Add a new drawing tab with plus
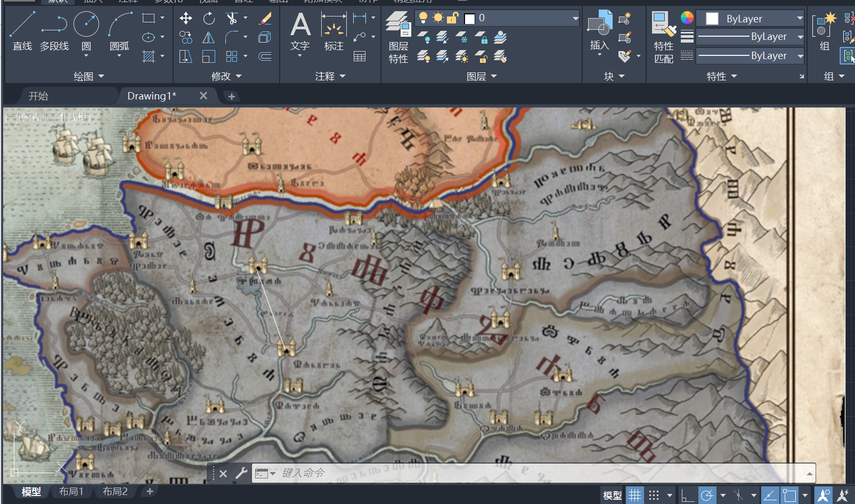 231,96
